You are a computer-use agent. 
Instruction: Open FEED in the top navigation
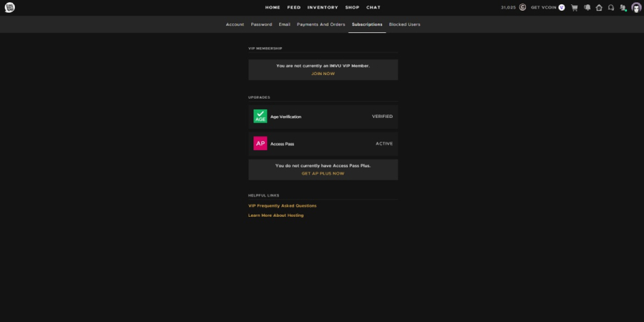(x=294, y=7)
